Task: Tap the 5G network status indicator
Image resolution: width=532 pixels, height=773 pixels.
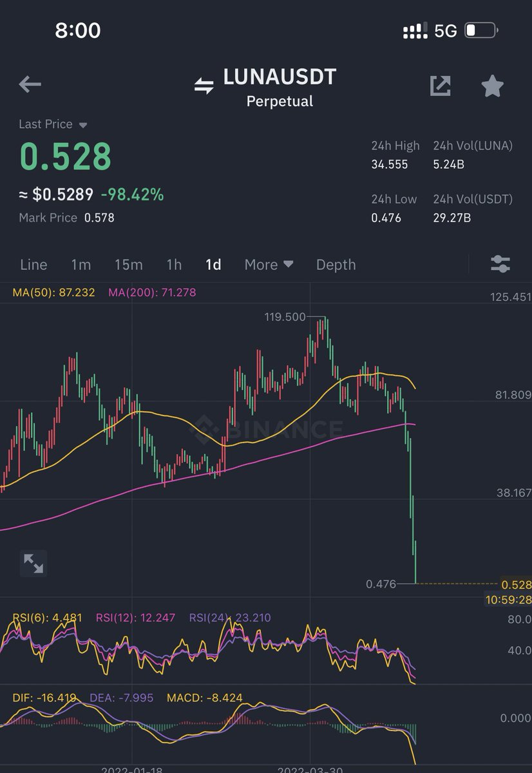Action: (x=445, y=30)
